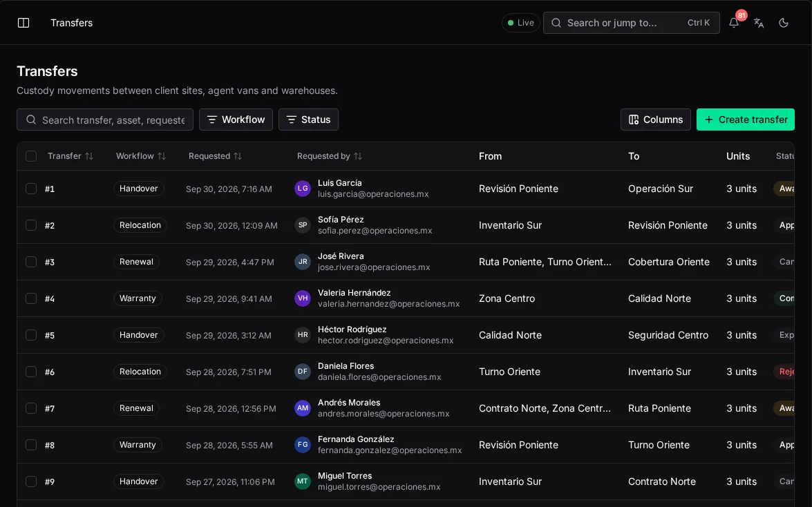Sort by the Requested column header

(216, 156)
